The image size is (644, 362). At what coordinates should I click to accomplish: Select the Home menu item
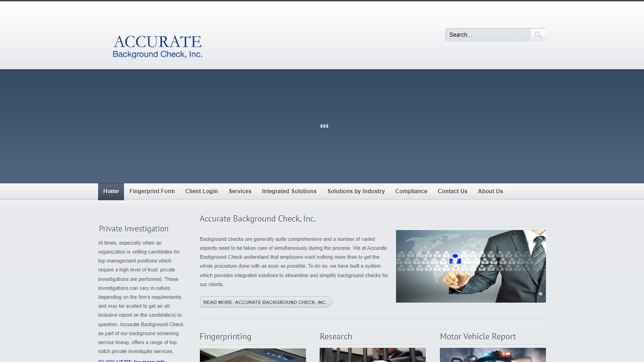pos(111,191)
